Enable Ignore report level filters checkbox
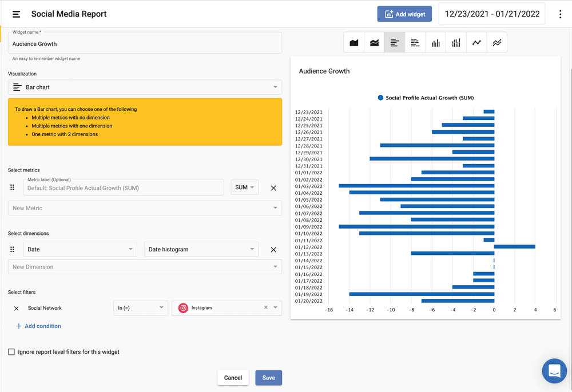 pos(11,352)
